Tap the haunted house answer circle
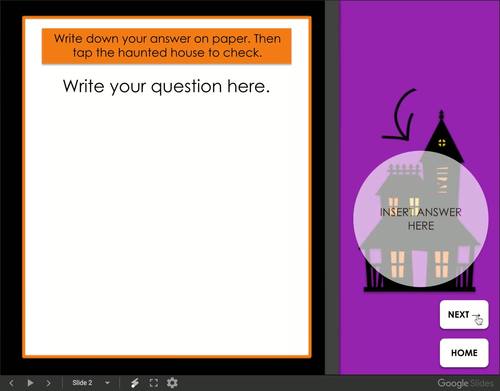Screen dimensions: 500x391 click(x=421, y=219)
